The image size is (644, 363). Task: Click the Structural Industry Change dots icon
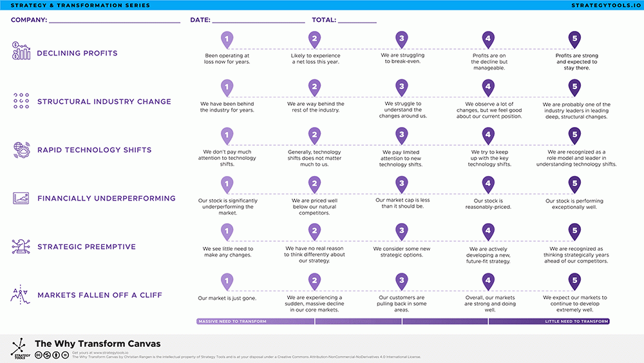pos(21,101)
